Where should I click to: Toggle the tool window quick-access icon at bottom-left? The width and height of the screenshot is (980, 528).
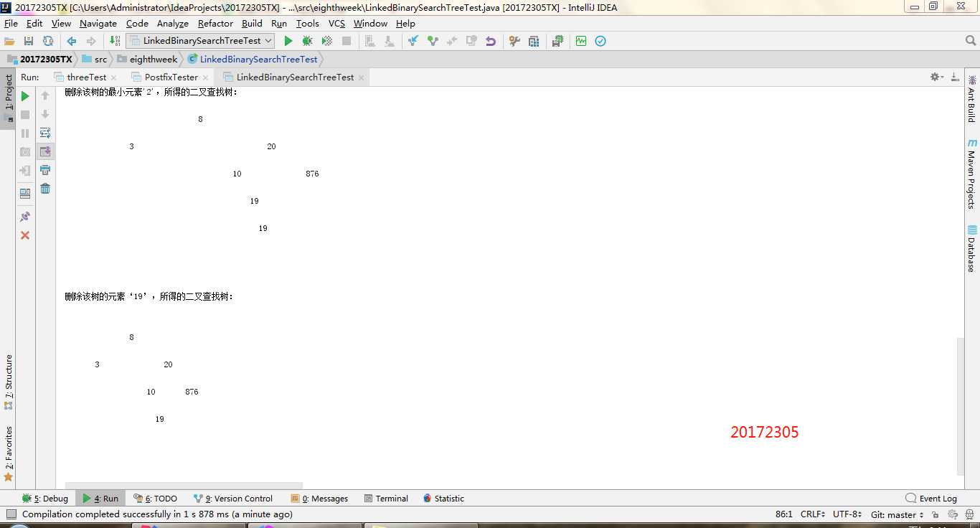11,514
